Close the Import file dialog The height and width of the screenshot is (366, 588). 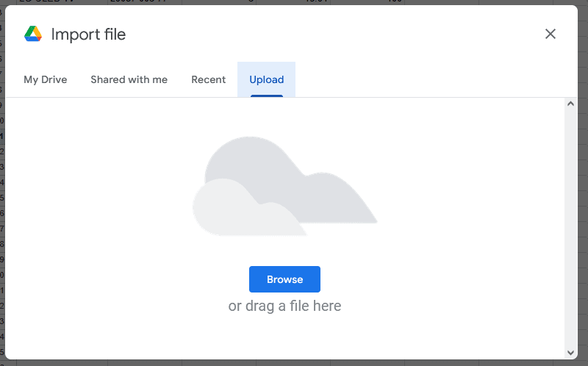pyautogui.click(x=550, y=34)
